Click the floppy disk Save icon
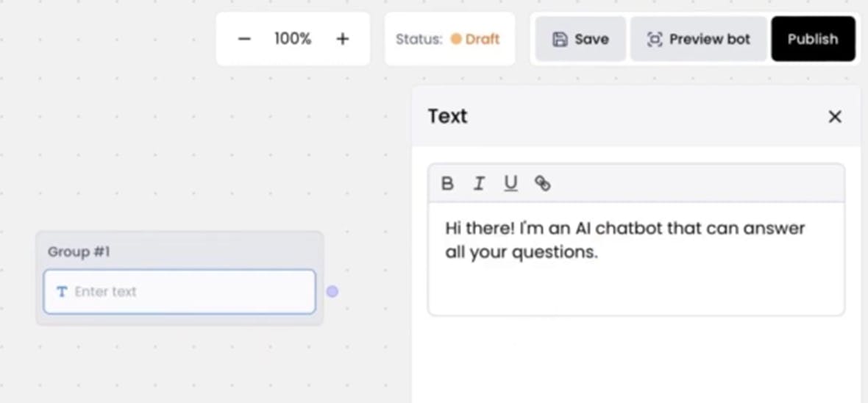The height and width of the screenshot is (403, 868). coord(560,39)
